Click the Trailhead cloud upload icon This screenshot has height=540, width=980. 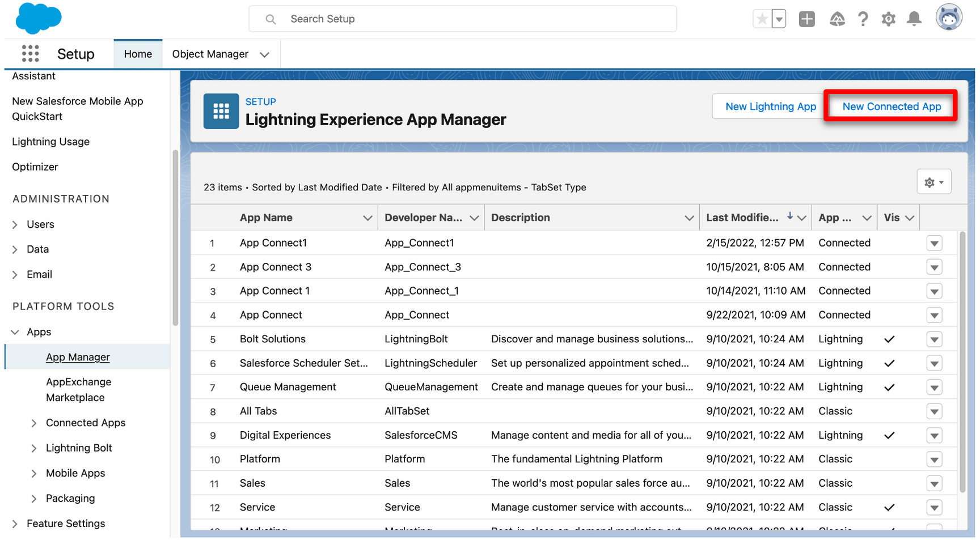pyautogui.click(x=837, y=19)
